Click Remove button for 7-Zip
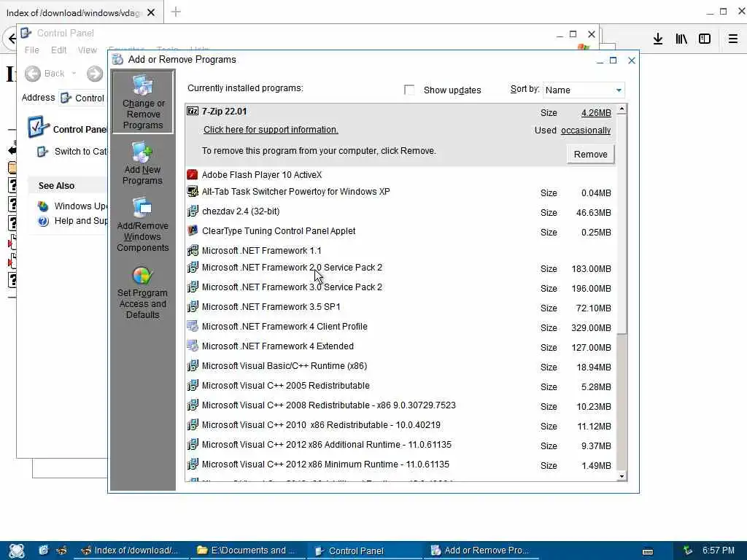This screenshot has width=747, height=560. (591, 155)
